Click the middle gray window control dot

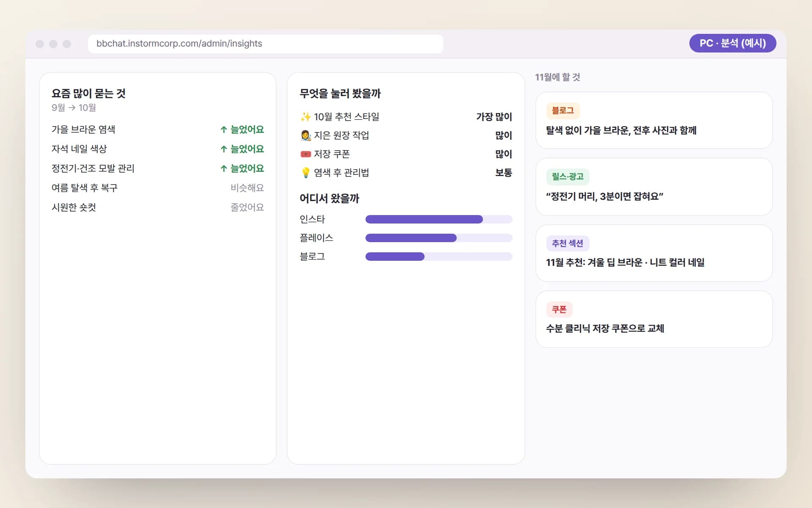53,44
